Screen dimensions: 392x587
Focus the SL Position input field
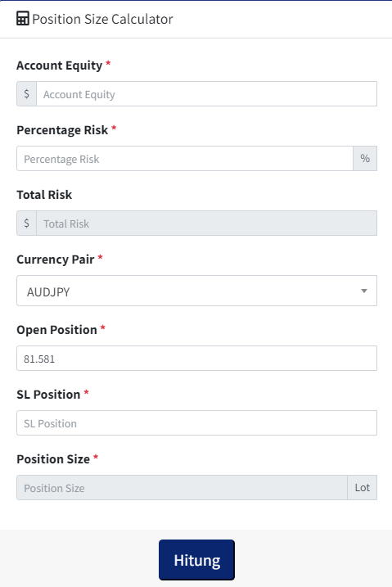[196, 423]
